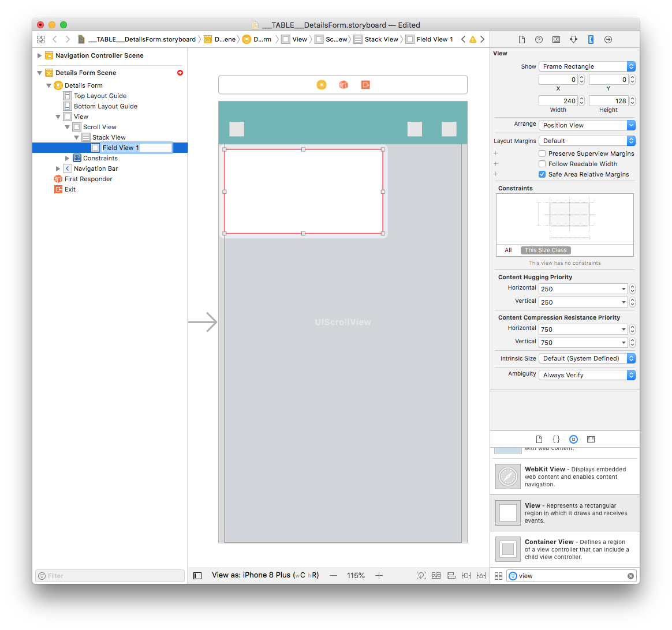Click storyboard file in jump bar

pyautogui.click(x=137, y=39)
